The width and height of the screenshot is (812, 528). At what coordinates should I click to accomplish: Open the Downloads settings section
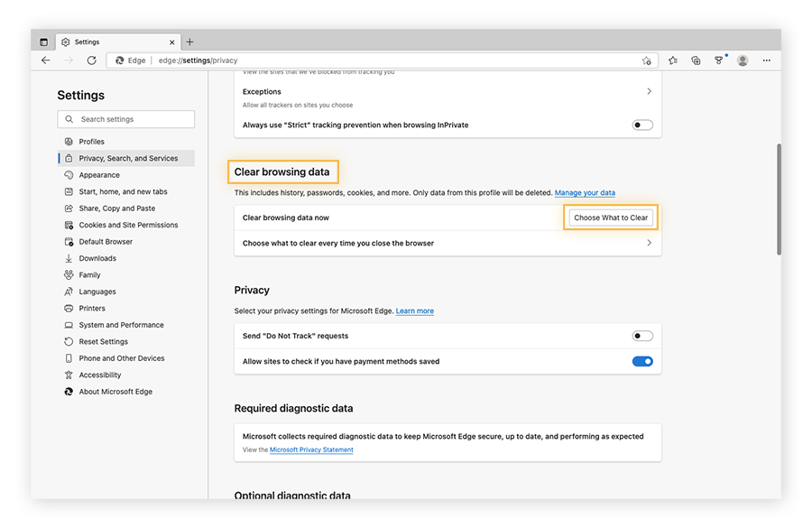point(69,257)
